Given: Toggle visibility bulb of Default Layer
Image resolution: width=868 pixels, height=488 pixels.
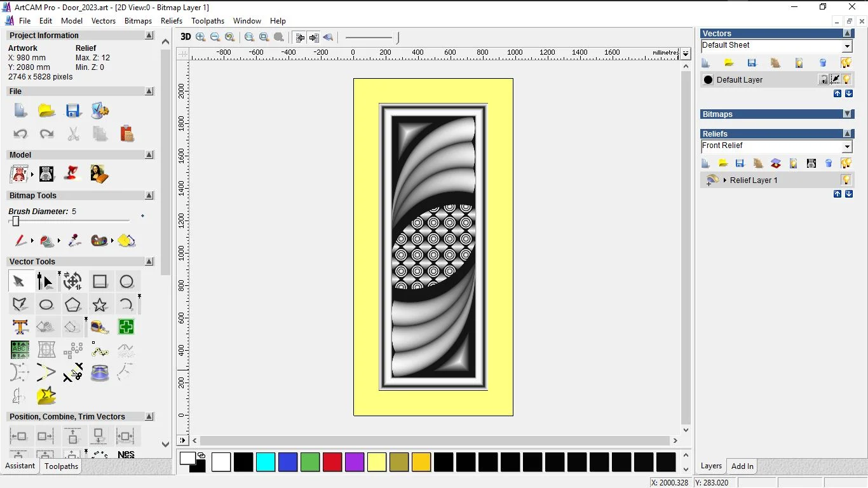Looking at the screenshot, I should tap(846, 79).
